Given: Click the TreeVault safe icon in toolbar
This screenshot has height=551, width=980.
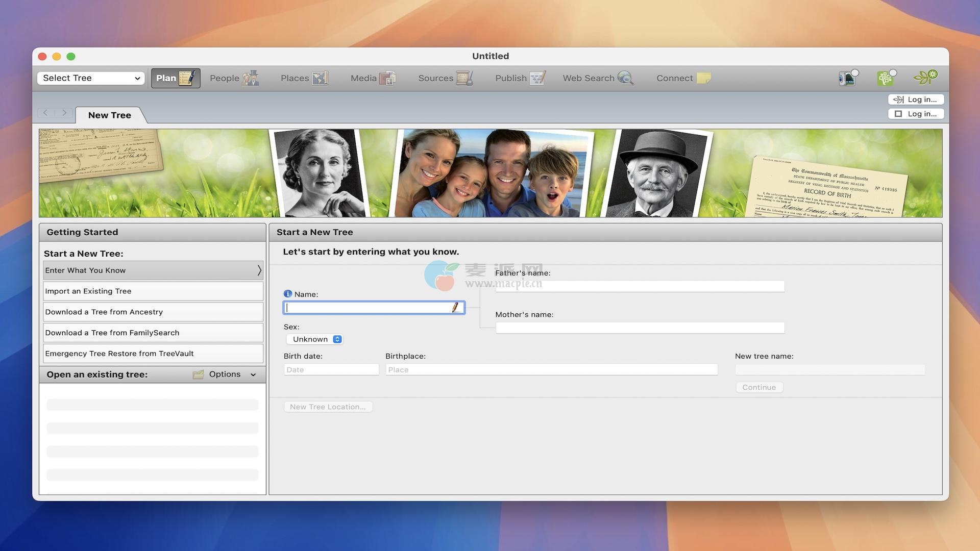Looking at the screenshot, I should tap(848, 78).
